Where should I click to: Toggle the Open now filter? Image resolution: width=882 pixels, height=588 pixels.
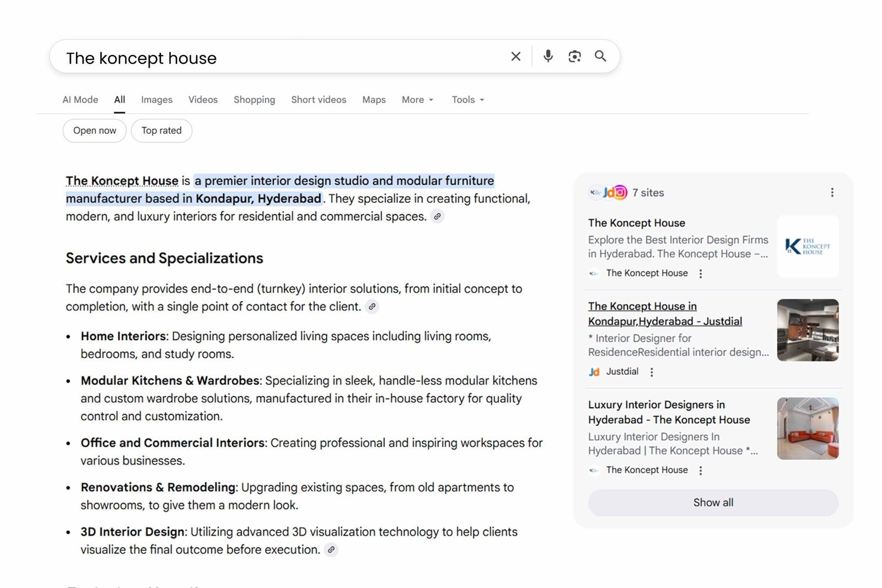[94, 131]
